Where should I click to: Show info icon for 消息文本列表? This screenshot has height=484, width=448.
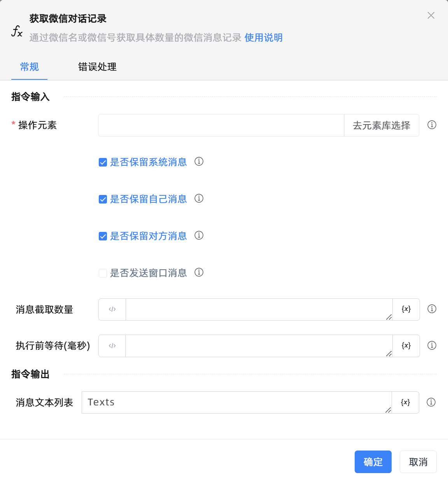(431, 402)
